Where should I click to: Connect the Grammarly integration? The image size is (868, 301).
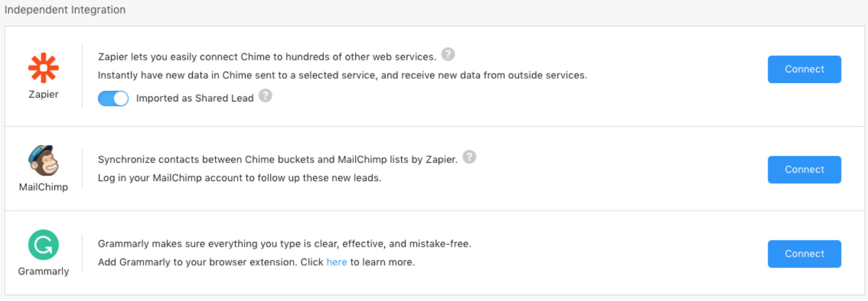(804, 254)
